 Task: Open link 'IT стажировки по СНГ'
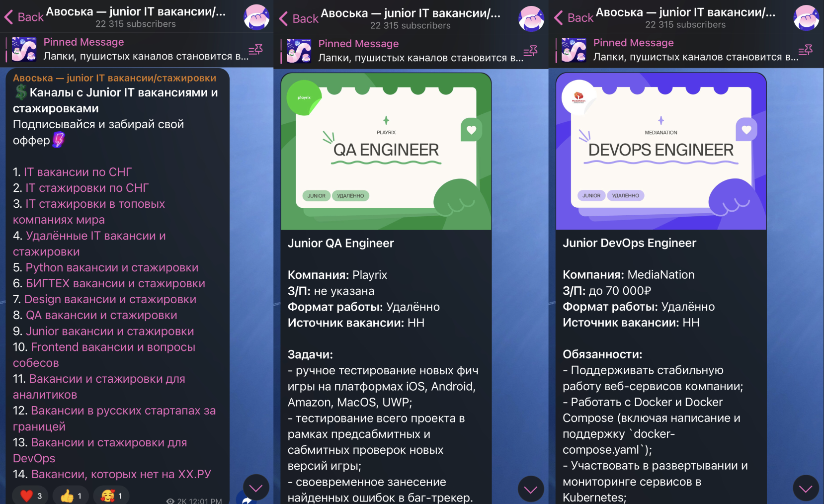coord(87,188)
